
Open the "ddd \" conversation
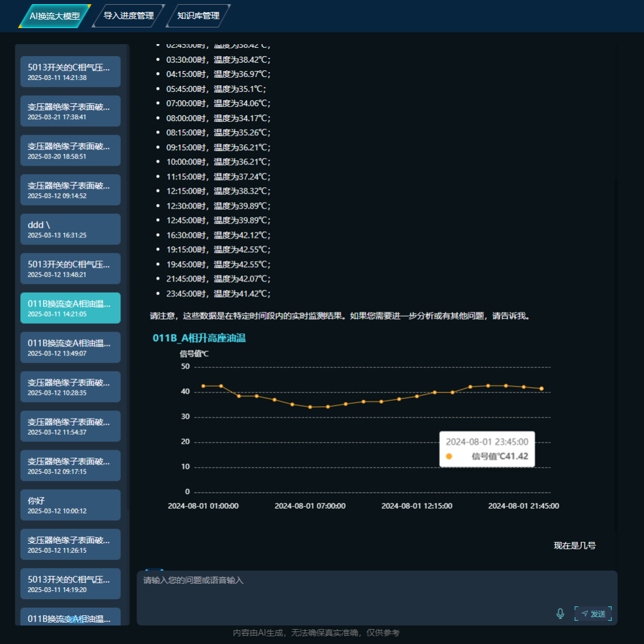[70, 229]
